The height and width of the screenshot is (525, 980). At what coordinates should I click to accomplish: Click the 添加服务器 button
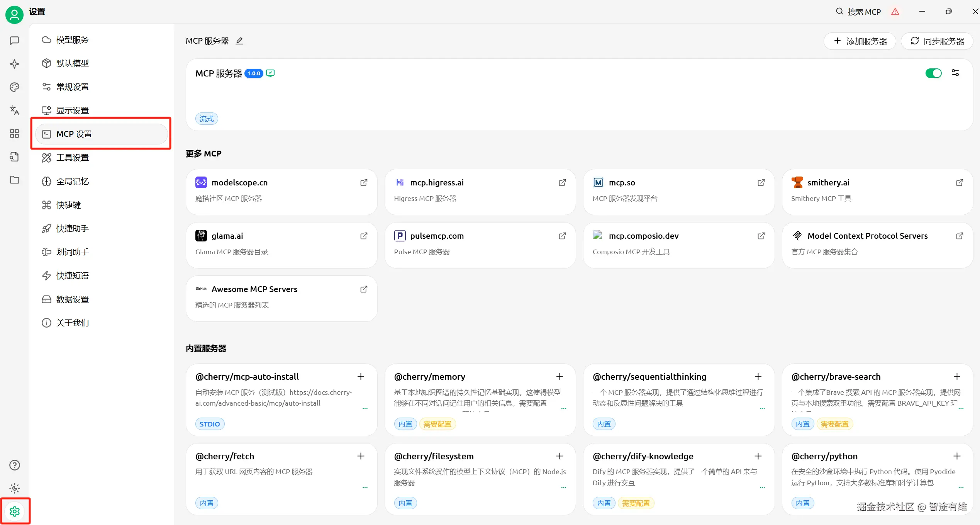click(860, 41)
